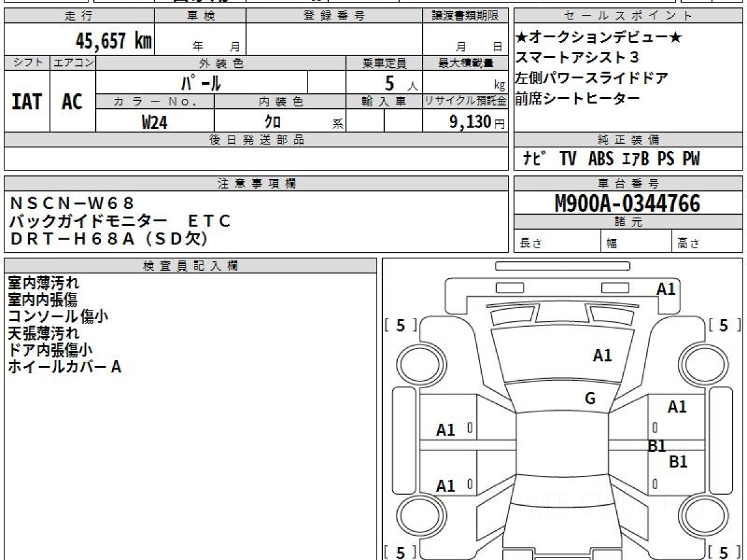
Task: Select the 車台番号 header
Action: [628, 184]
